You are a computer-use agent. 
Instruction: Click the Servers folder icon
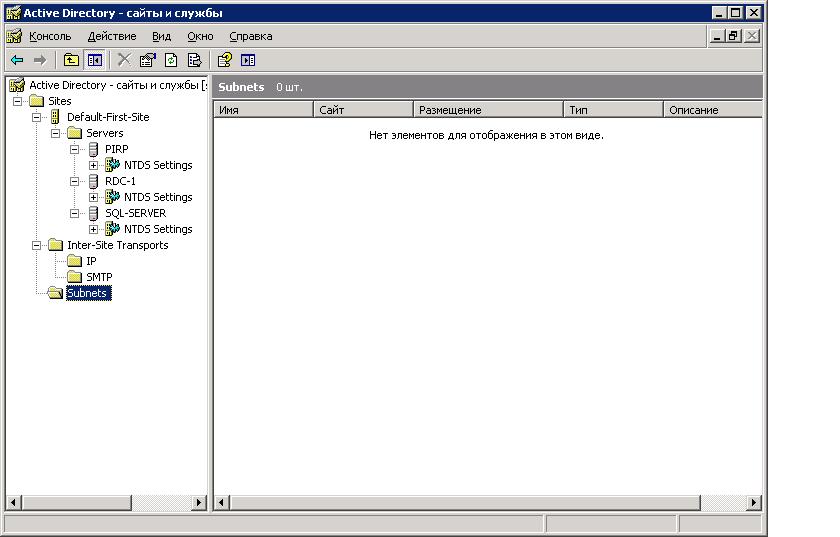coord(74,133)
